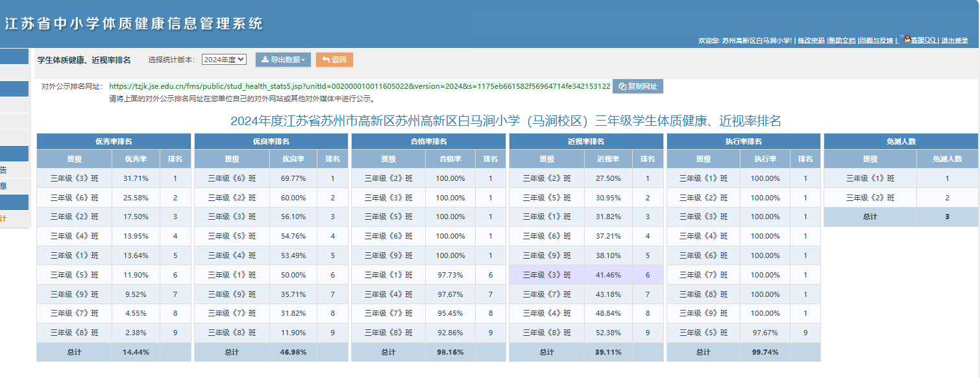Click the 46.98% total good rate
980x378 pixels.
point(293,352)
